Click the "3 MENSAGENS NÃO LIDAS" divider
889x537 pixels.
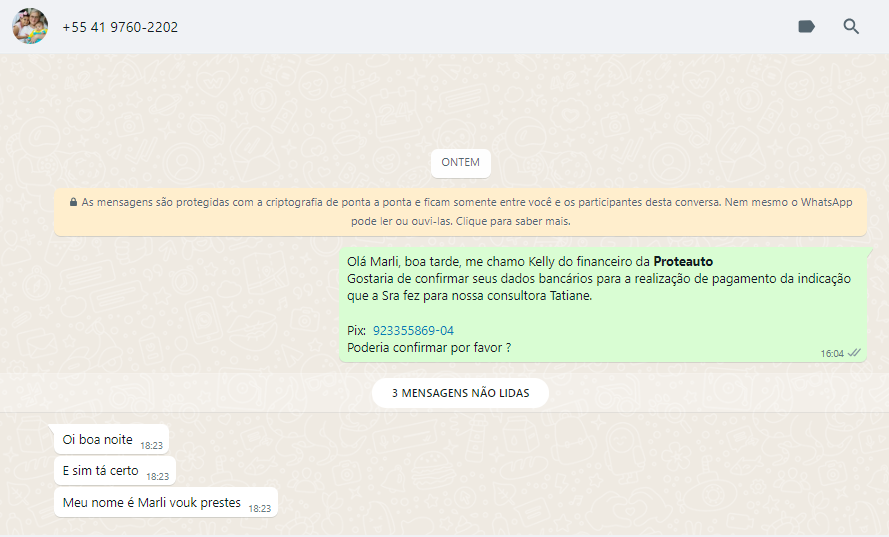[x=460, y=393]
